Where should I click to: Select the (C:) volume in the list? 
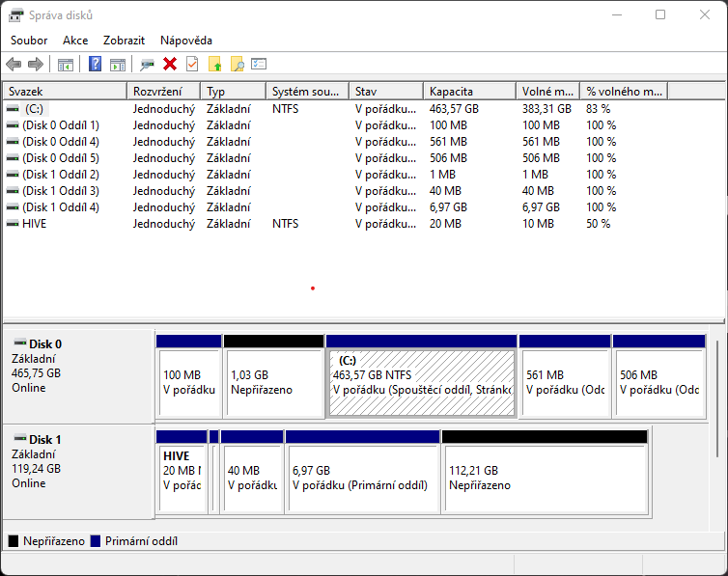(x=35, y=109)
